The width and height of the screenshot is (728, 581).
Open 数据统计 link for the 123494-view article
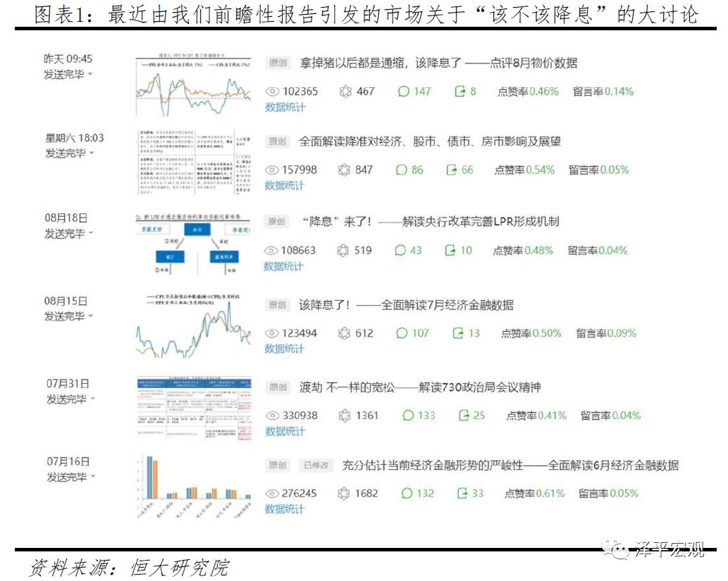coord(284,349)
